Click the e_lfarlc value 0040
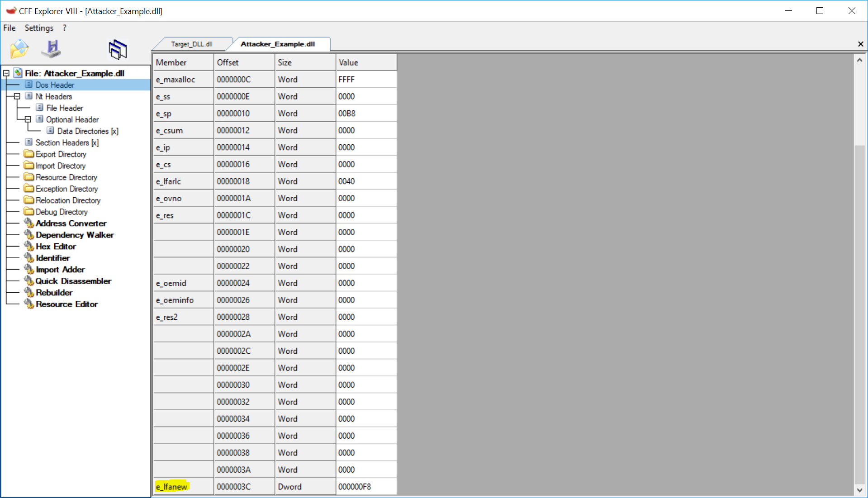 pos(366,181)
